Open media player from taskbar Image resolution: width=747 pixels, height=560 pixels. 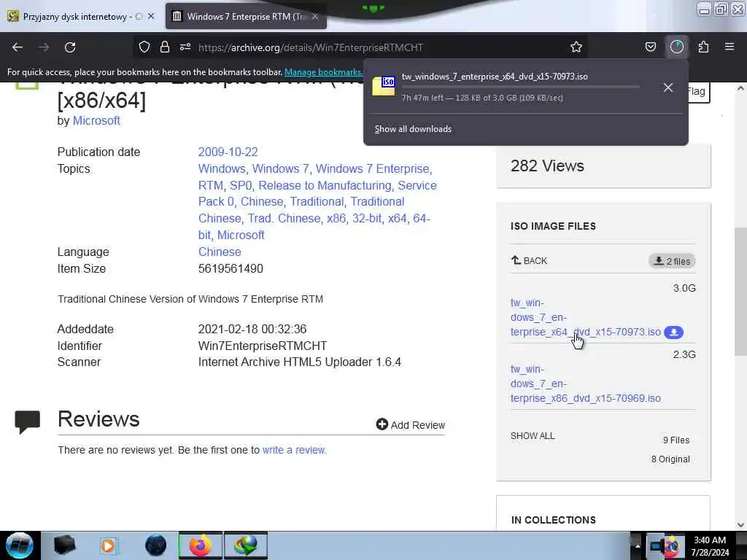tap(109, 545)
